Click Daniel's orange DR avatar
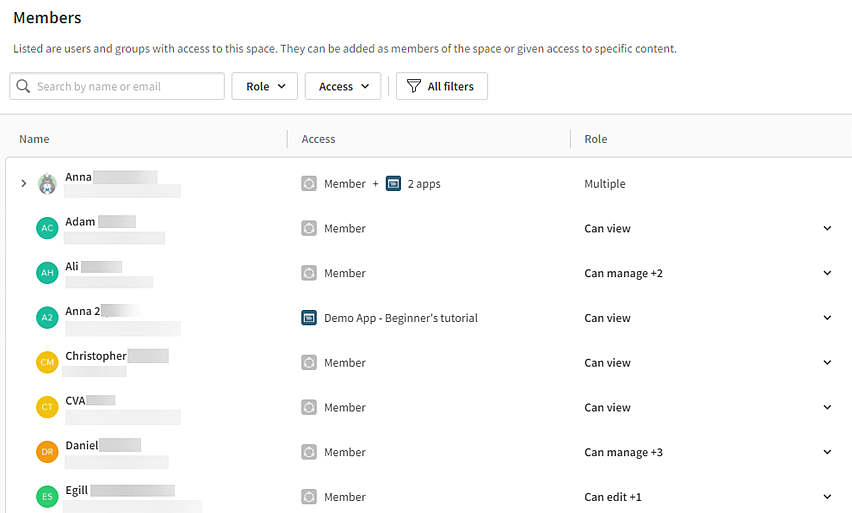 (47, 452)
